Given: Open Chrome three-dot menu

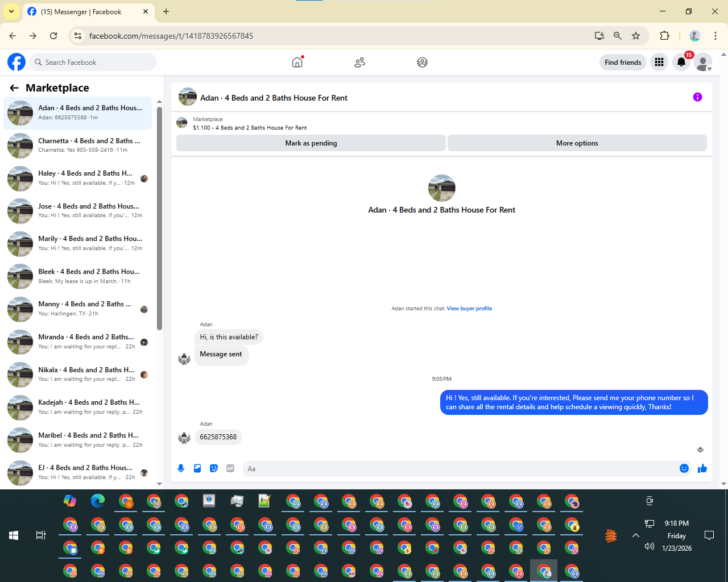Looking at the screenshot, I should tap(715, 36).
